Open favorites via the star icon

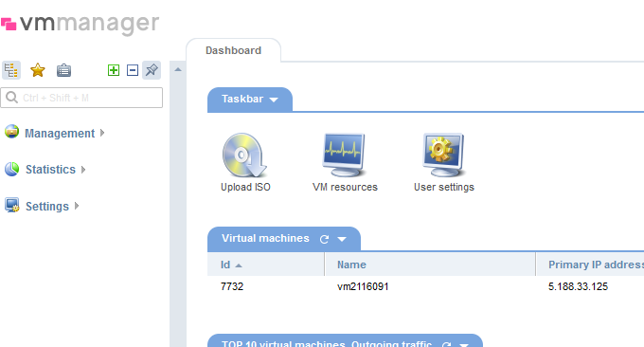pyautogui.click(x=37, y=70)
